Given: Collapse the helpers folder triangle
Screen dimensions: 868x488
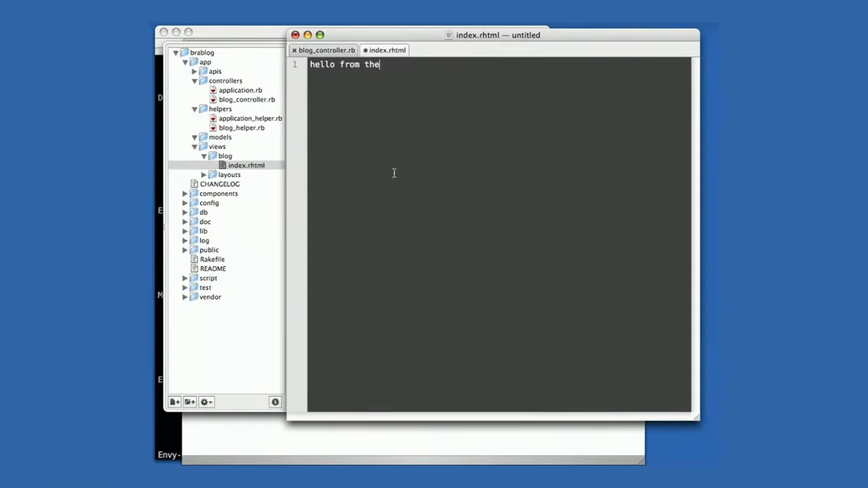Looking at the screenshot, I should click(x=195, y=109).
